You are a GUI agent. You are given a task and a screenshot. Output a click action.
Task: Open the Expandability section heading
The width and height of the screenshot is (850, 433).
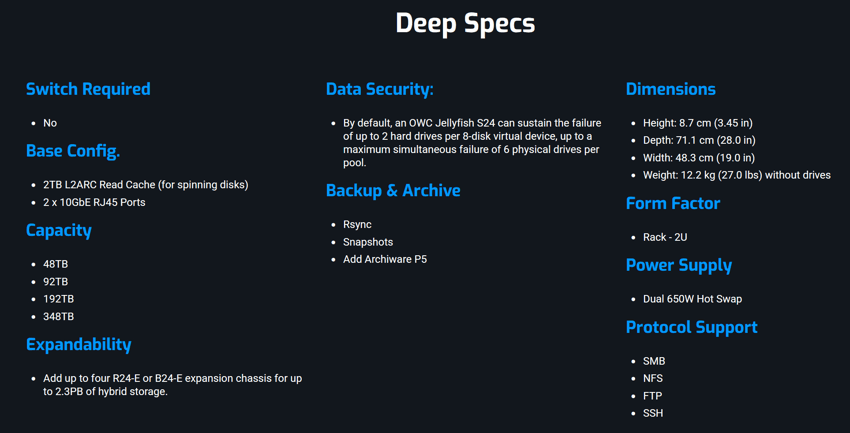coord(79,345)
